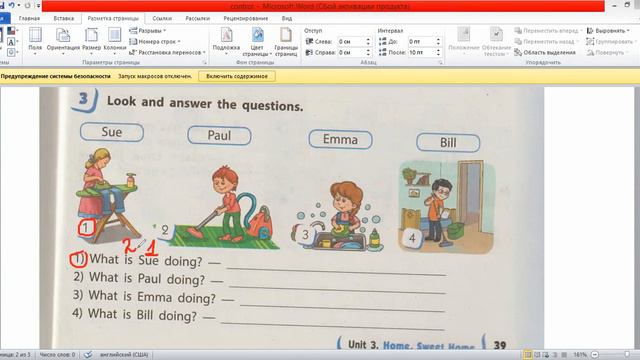This screenshot has width=640, height=360.
Task: Select Print Layout view button
Action: coord(528,355)
